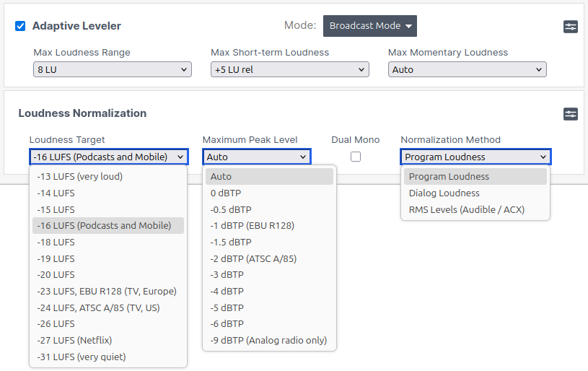Screen dimensions: 588x371
Task: Open Adaptive Leveler advanced settings icon
Action: click(570, 27)
